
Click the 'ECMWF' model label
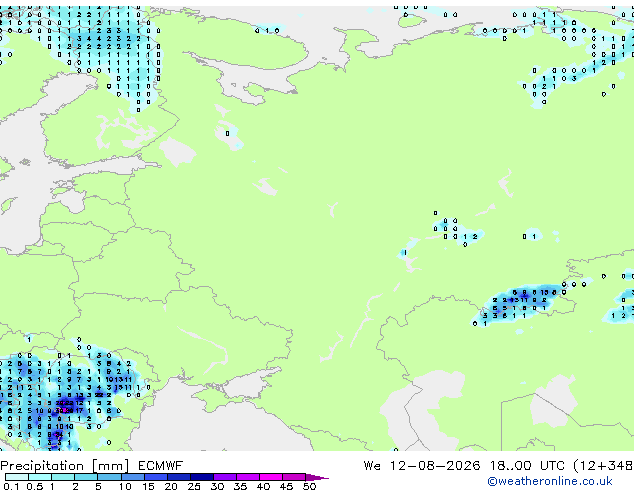click(x=161, y=466)
